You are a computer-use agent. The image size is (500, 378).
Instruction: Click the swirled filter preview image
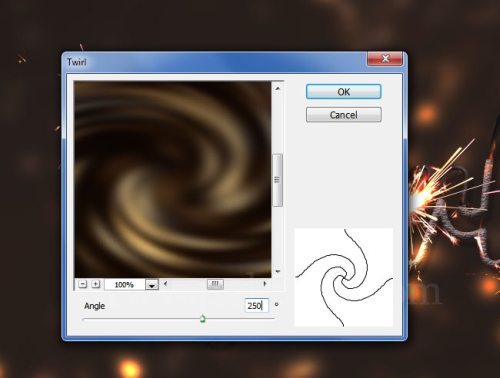(173, 179)
